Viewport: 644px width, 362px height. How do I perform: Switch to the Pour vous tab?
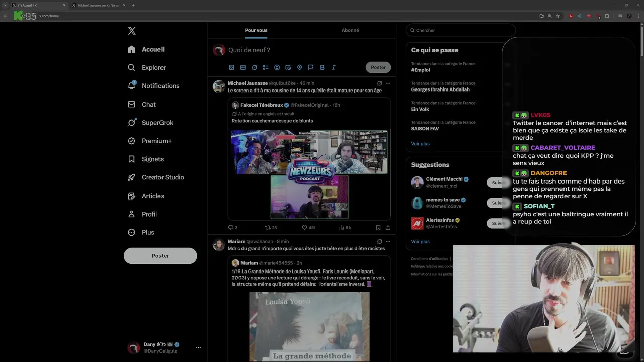[x=256, y=30]
